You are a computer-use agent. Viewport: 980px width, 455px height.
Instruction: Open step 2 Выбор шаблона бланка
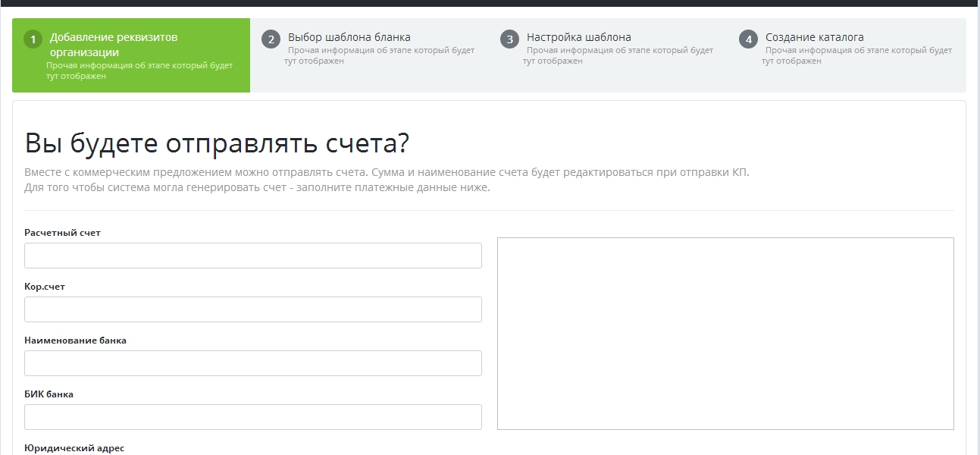pos(369,55)
